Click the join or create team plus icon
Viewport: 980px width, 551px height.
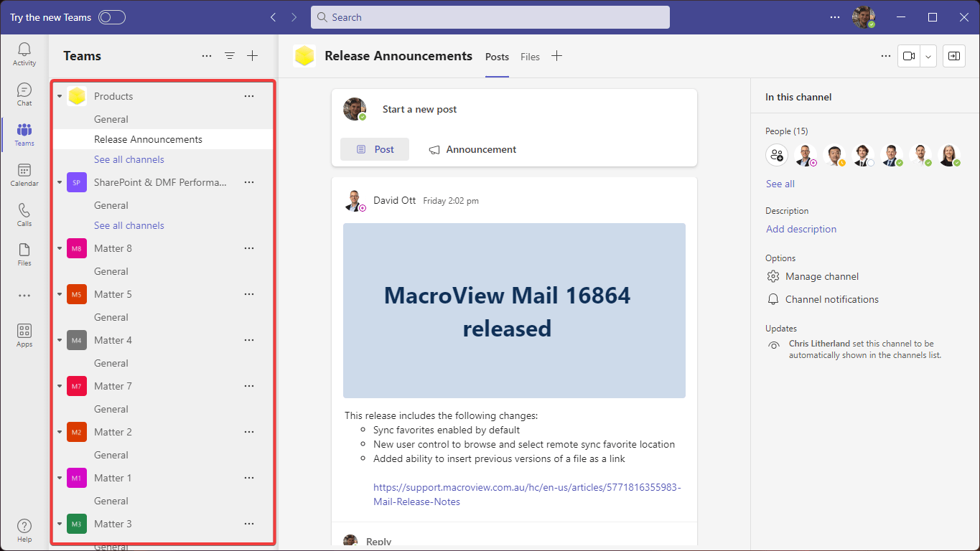pyautogui.click(x=252, y=55)
